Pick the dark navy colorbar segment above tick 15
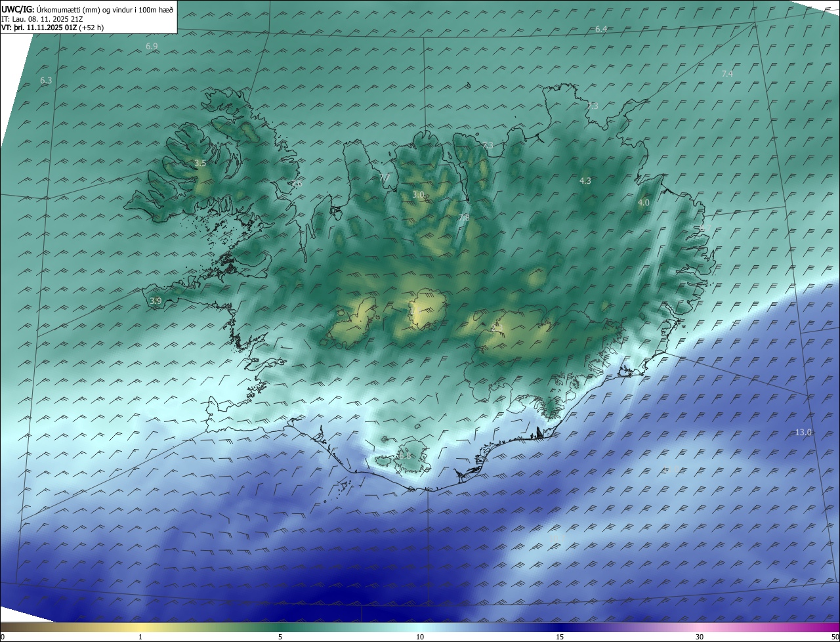 tap(560, 628)
